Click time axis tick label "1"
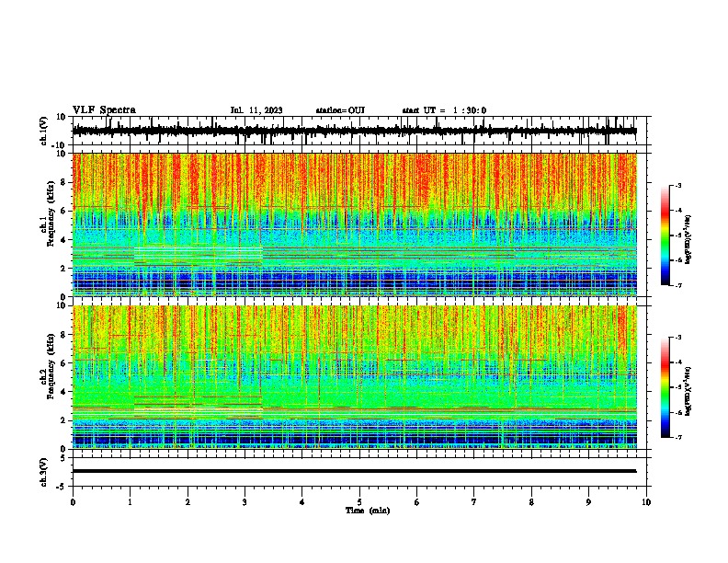 point(130,502)
